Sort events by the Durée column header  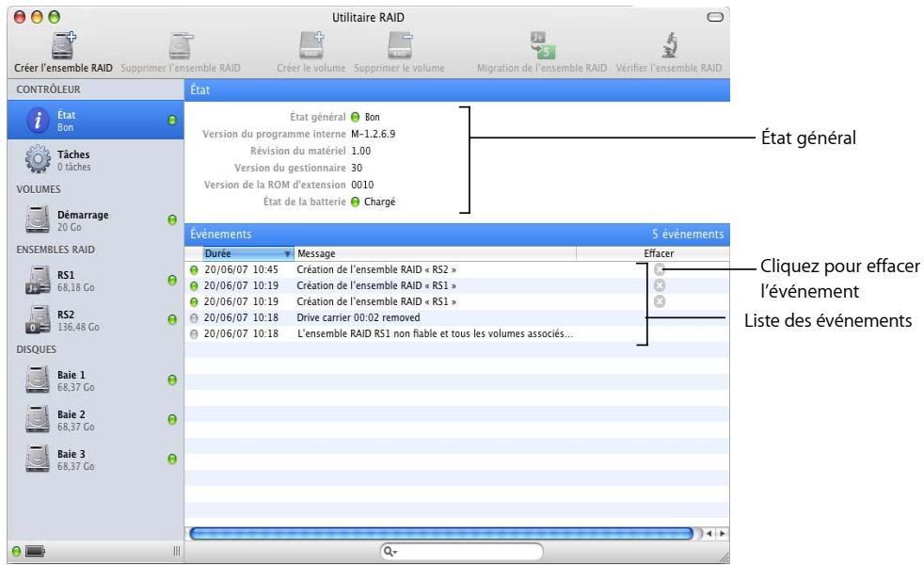click(x=248, y=253)
